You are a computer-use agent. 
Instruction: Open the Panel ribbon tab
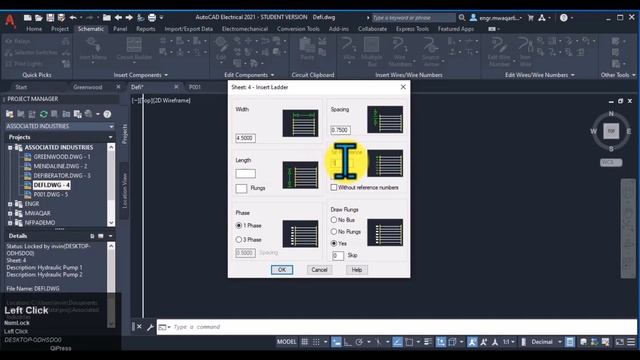pyautogui.click(x=120, y=29)
